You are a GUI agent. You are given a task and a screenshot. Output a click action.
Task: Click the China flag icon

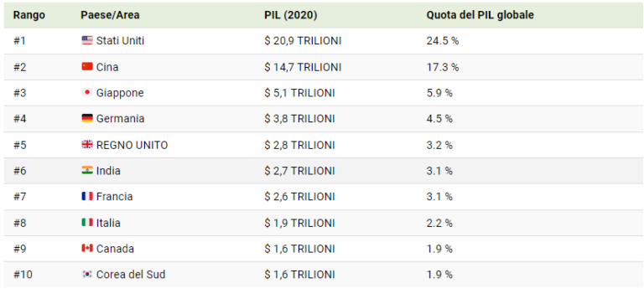(87, 66)
